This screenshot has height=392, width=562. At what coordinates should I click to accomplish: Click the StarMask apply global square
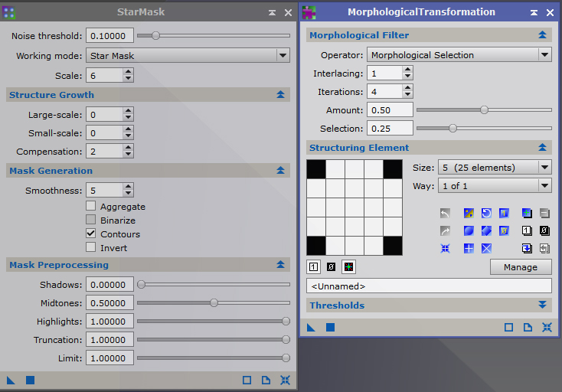[x=30, y=381]
